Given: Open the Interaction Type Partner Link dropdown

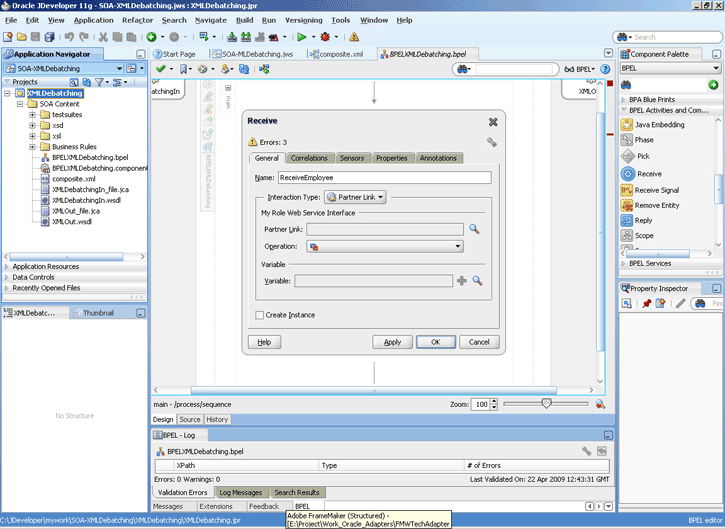Looking at the screenshot, I should (x=355, y=197).
